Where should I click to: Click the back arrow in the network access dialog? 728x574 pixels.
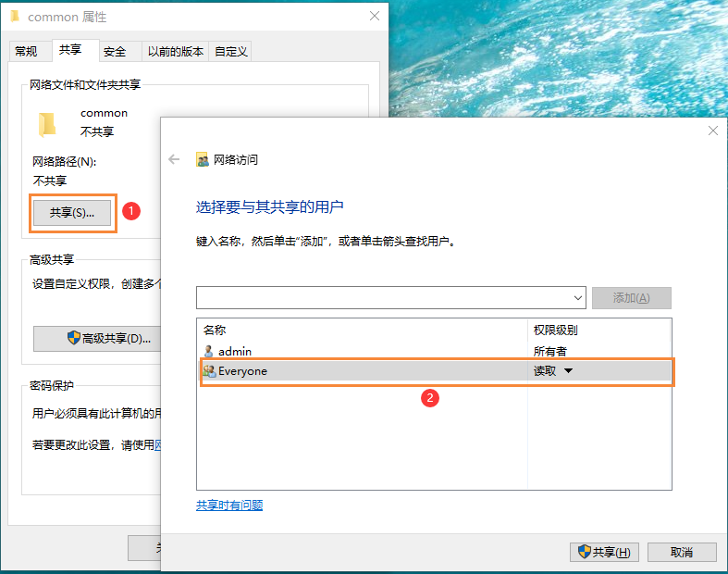coord(174,159)
